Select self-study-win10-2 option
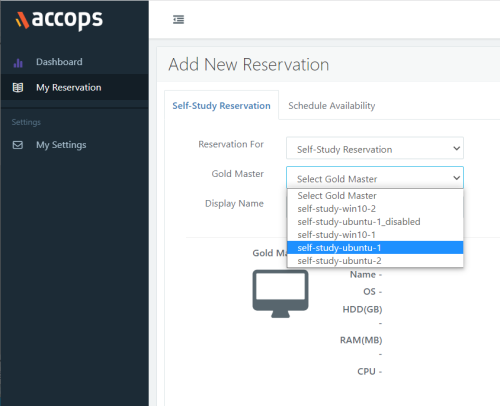 tap(375, 209)
